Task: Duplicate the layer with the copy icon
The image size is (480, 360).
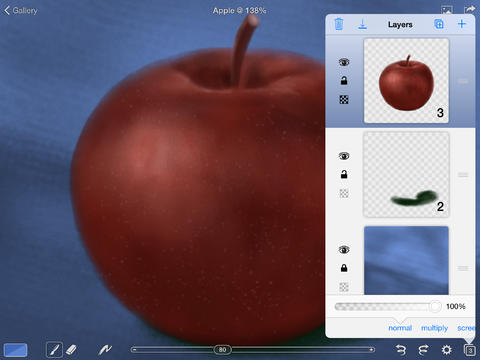Action: coord(439,24)
